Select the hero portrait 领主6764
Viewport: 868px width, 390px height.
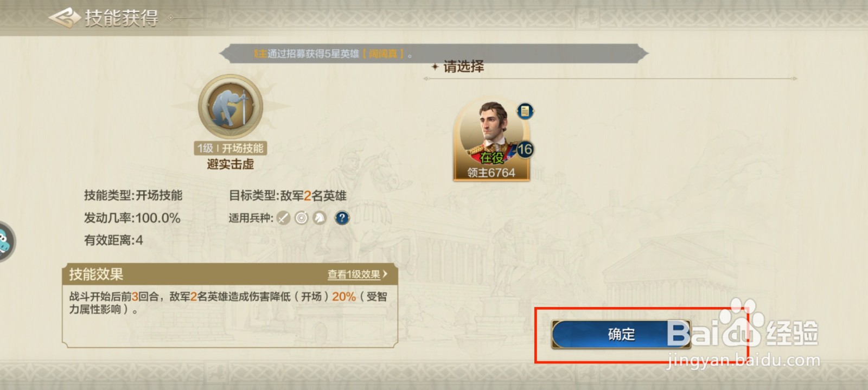point(491,140)
